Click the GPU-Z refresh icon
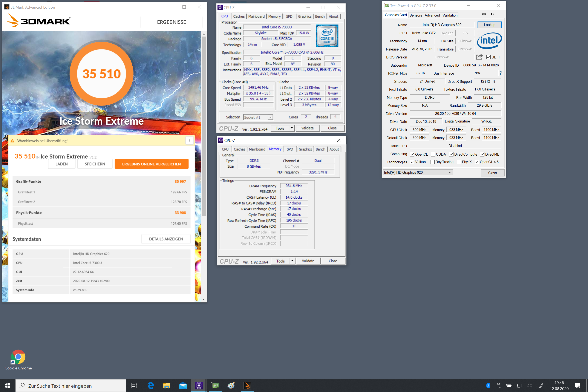 pyautogui.click(x=492, y=14)
